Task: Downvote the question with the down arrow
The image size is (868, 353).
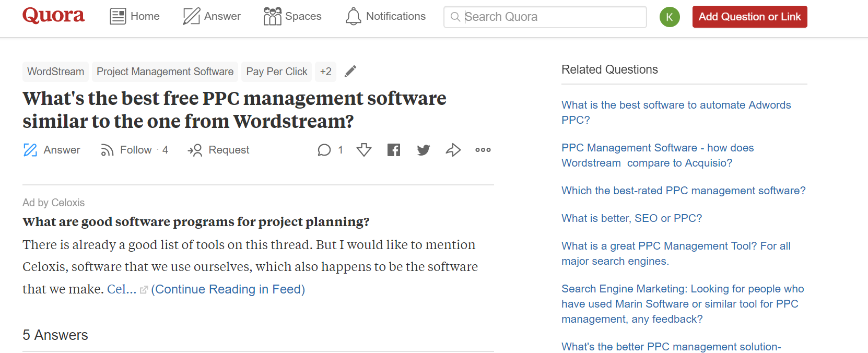Action: 364,150
